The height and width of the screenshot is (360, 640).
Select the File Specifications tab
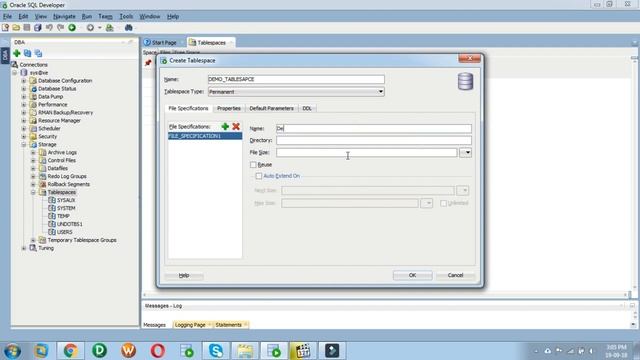188,108
